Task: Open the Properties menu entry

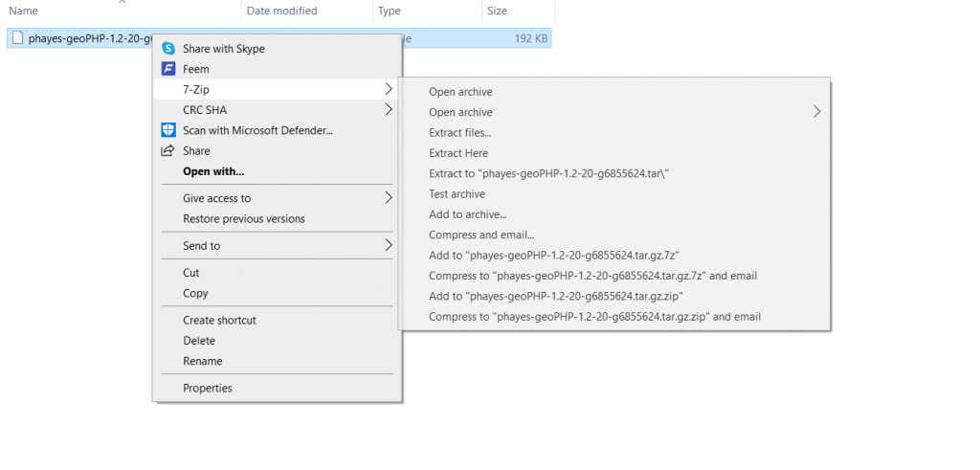Action: pyautogui.click(x=208, y=388)
